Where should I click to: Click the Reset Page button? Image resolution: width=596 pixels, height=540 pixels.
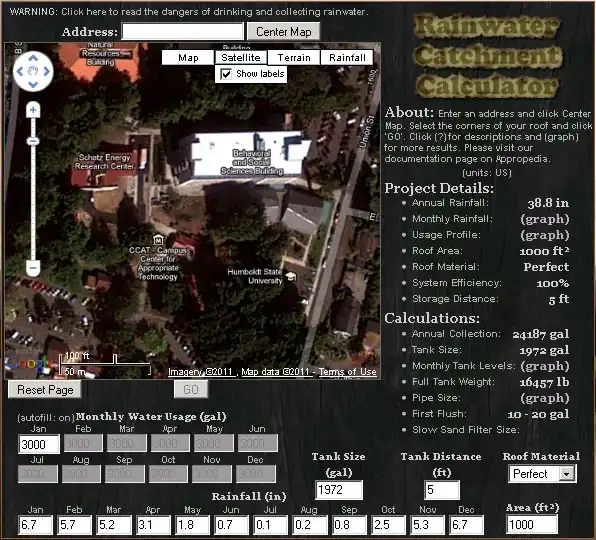(x=45, y=390)
